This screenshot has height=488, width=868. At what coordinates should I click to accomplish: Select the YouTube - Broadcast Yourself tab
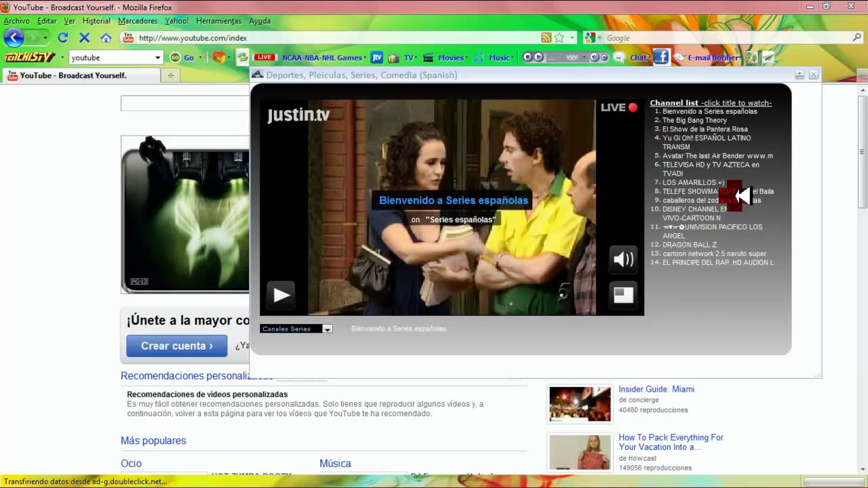pyautogui.click(x=81, y=75)
